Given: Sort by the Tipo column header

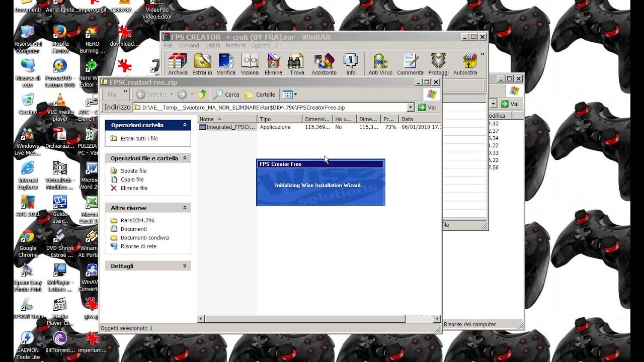Looking at the screenshot, I should click(279, 119).
